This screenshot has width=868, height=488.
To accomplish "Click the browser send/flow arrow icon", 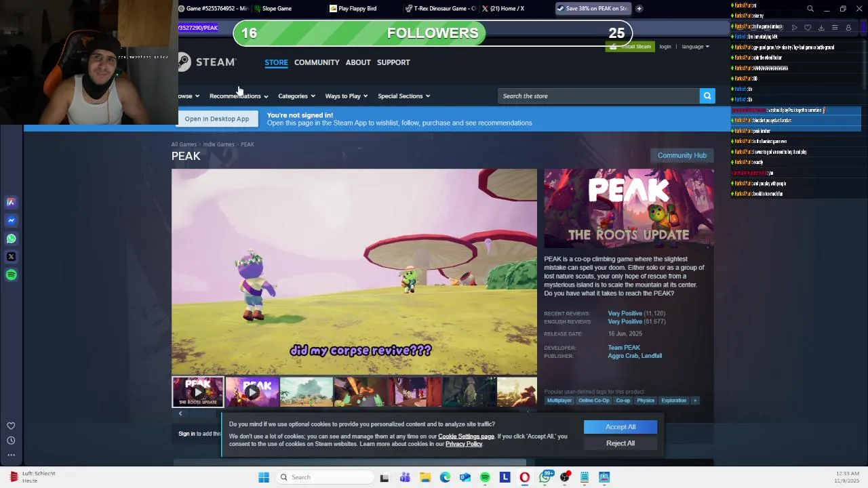I will click(795, 28).
